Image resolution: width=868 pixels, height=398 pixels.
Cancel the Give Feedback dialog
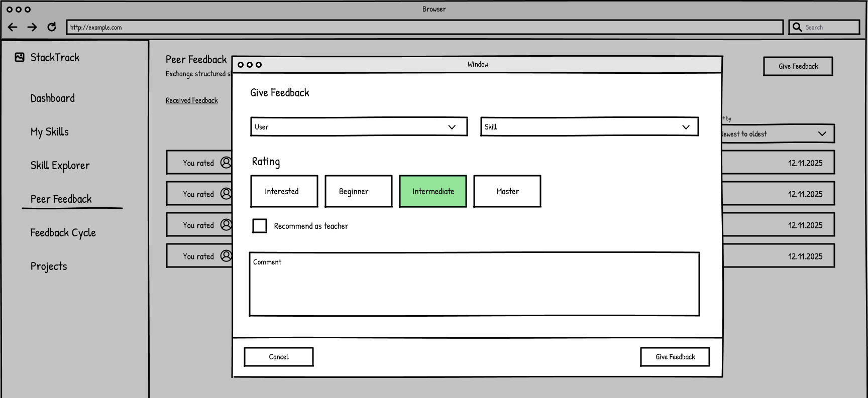pyautogui.click(x=279, y=357)
